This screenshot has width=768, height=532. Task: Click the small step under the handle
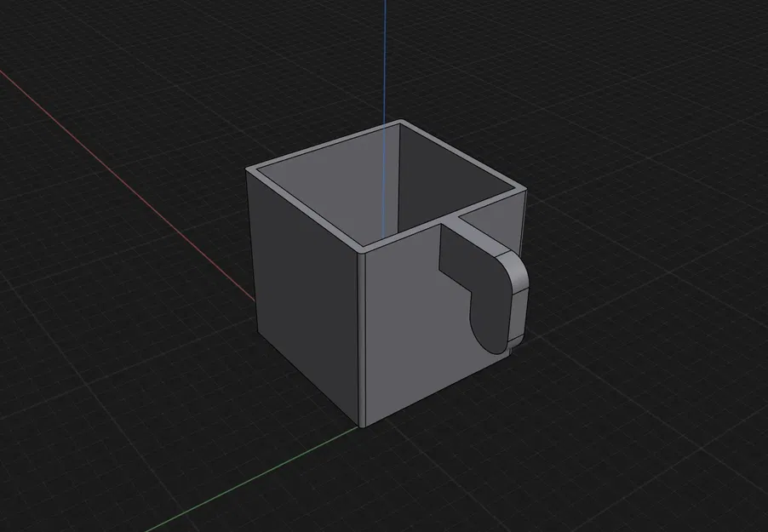coord(511,349)
